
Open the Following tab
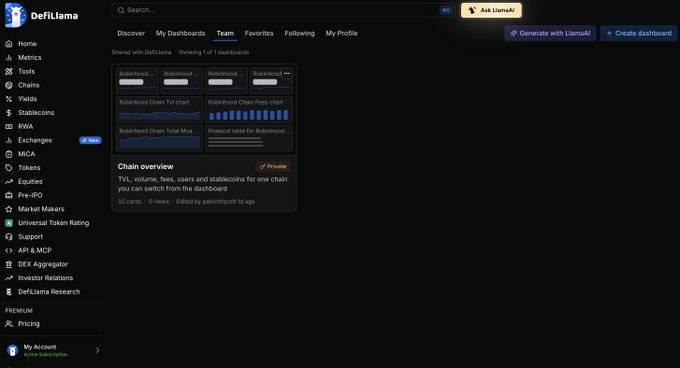[x=300, y=33]
